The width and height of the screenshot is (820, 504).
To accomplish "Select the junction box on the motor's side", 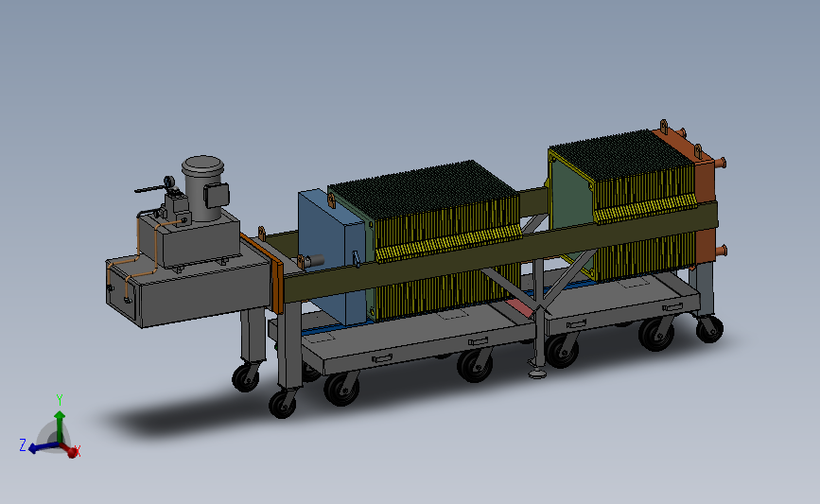I will (x=217, y=196).
